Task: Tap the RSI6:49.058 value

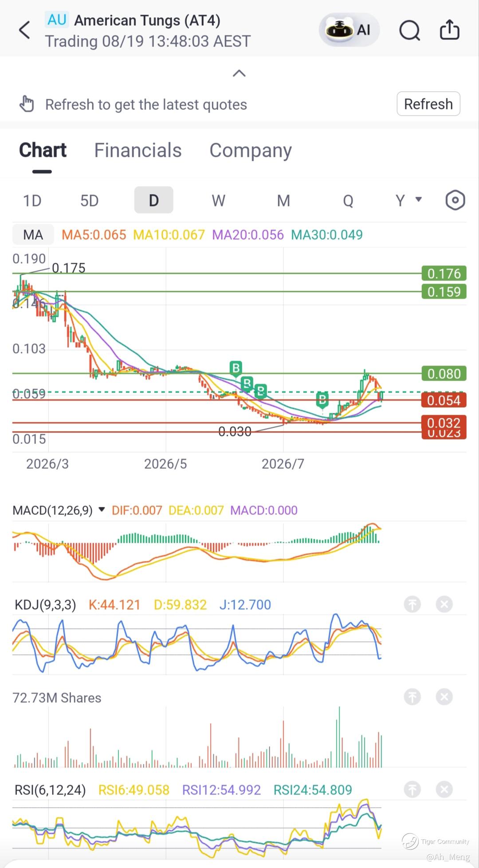Action: [x=133, y=790]
